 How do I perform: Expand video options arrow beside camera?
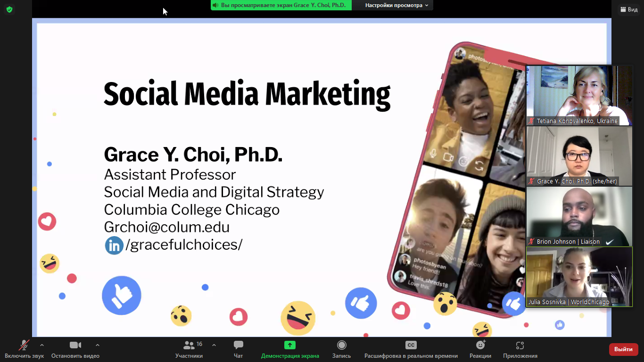click(x=98, y=345)
